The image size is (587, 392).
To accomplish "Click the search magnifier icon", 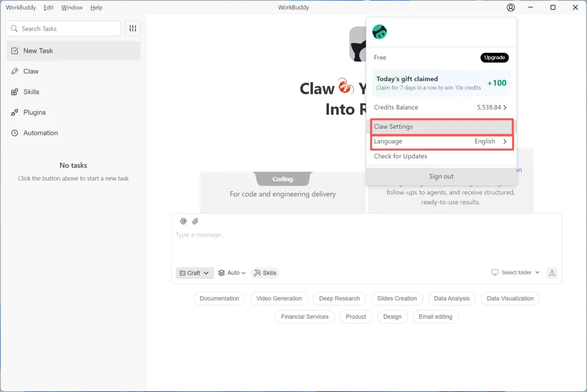I will pyautogui.click(x=14, y=28).
